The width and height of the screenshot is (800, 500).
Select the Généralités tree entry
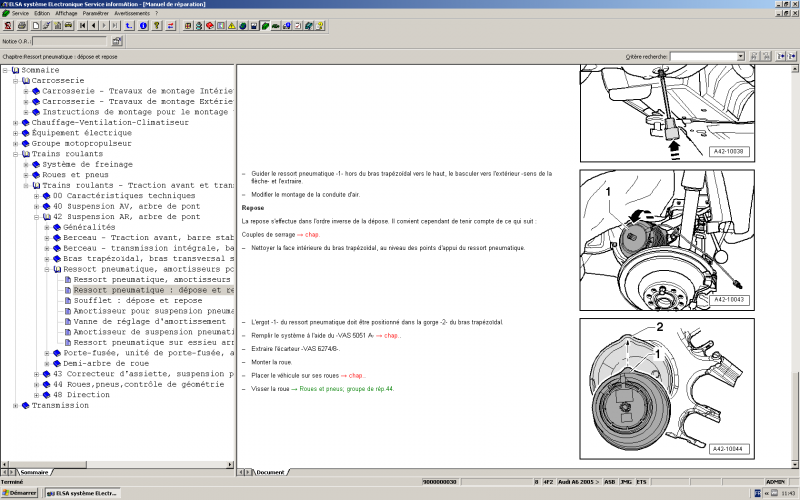89,227
